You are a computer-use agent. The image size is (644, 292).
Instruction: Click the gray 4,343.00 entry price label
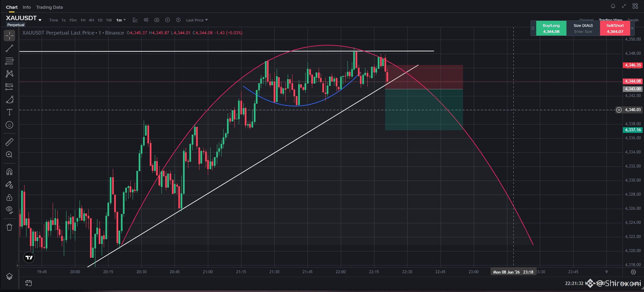tap(633, 89)
